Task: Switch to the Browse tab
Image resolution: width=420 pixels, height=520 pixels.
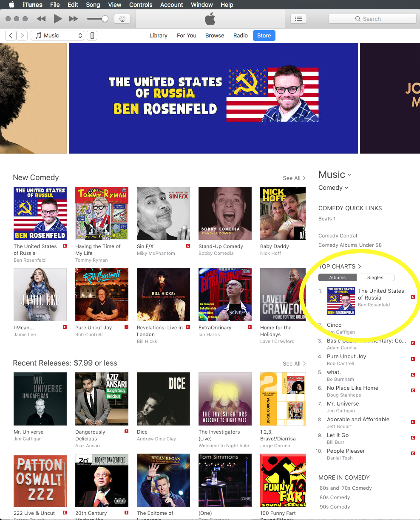Action: click(215, 36)
